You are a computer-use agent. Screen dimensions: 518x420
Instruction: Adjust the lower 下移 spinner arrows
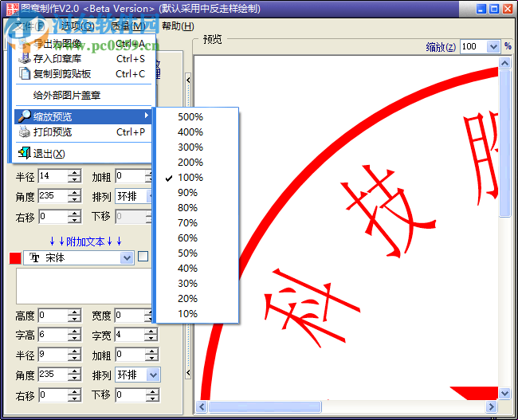152,394
